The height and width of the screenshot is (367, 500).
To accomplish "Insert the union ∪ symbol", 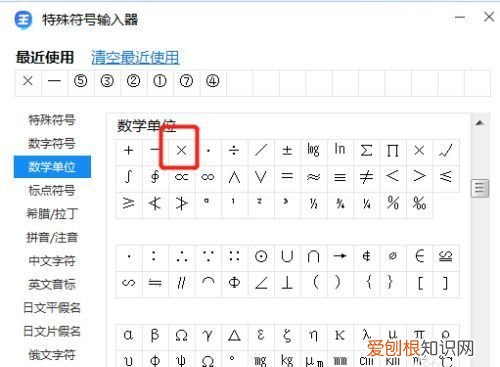I will [x=287, y=257].
